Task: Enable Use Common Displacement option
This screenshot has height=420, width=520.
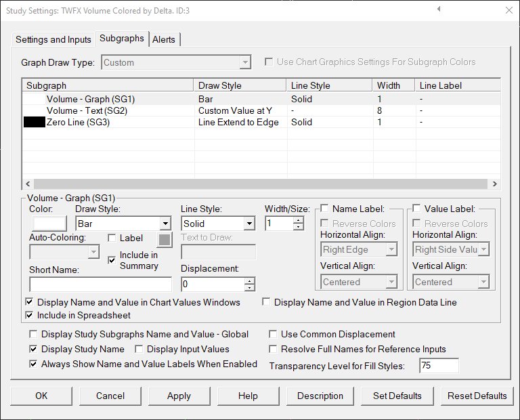Action: pos(273,334)
